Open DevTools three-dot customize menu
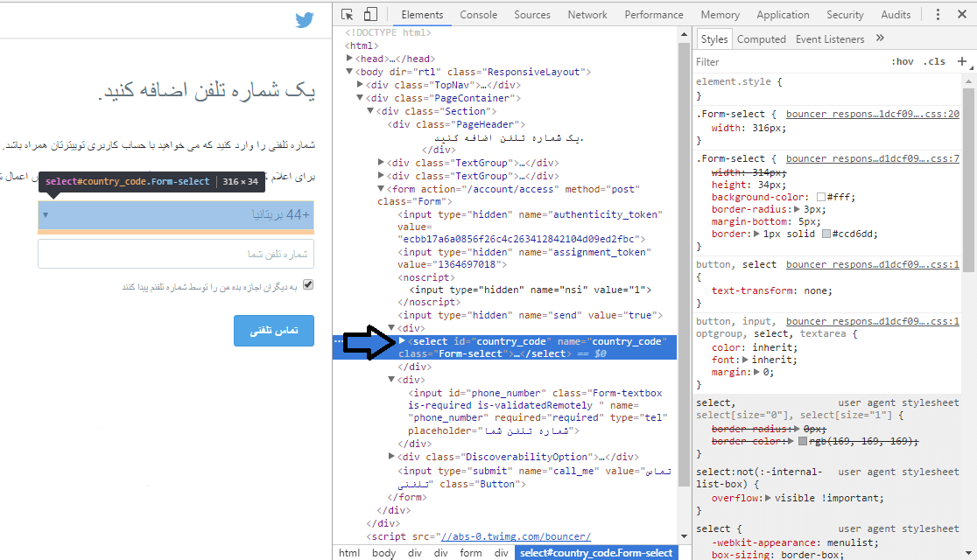This screenshot has width=977, height=560. (x=938, y=14)
